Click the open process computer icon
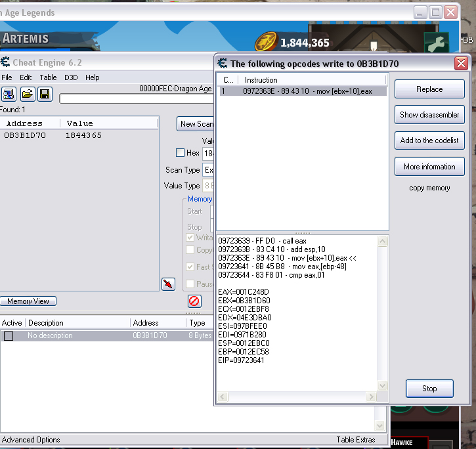 click(x=9, y=94)
